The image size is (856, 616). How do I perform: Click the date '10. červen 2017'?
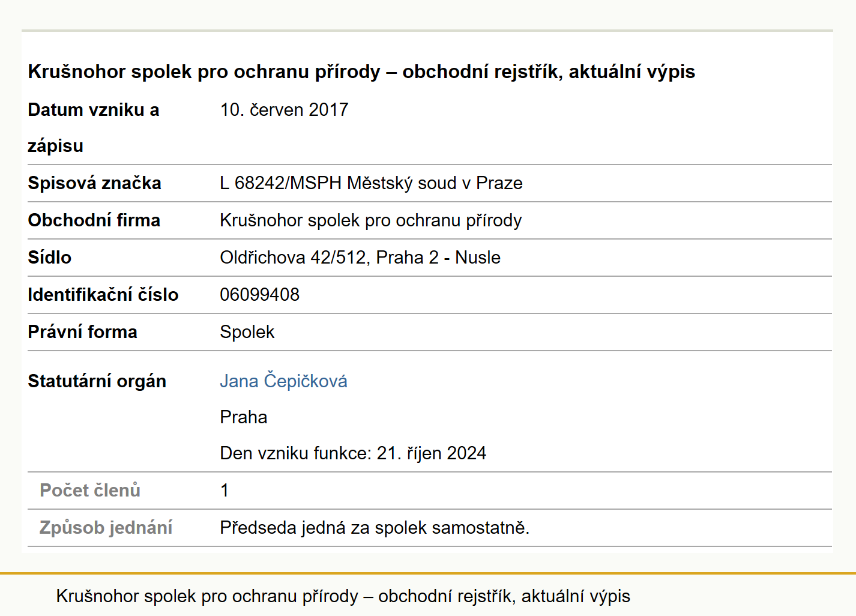click(284, 110)
